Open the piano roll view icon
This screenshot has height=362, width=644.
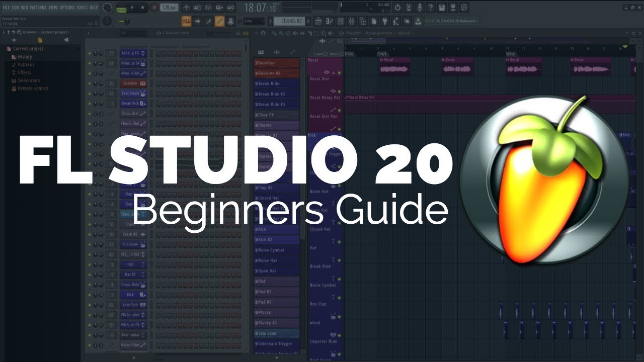pos(330,21)
